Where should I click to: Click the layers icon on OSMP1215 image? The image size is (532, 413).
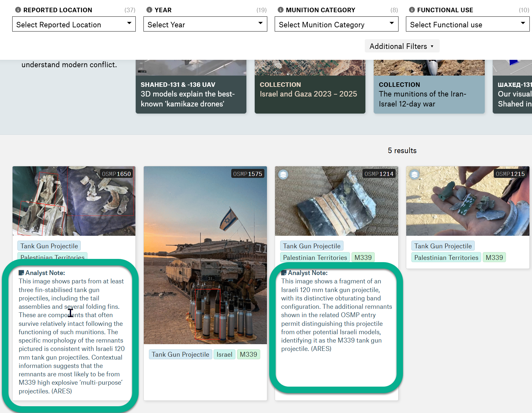coord(414,175)
